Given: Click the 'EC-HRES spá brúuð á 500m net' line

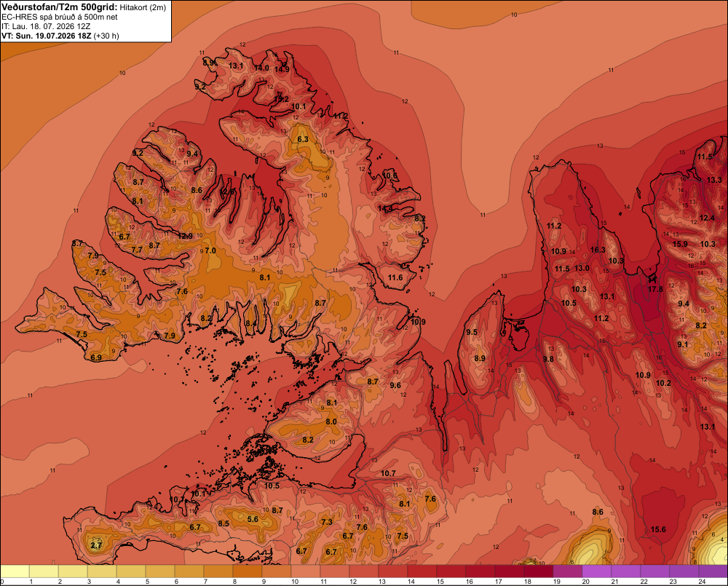Looking at the screenshot, I should tap(59, 17).
